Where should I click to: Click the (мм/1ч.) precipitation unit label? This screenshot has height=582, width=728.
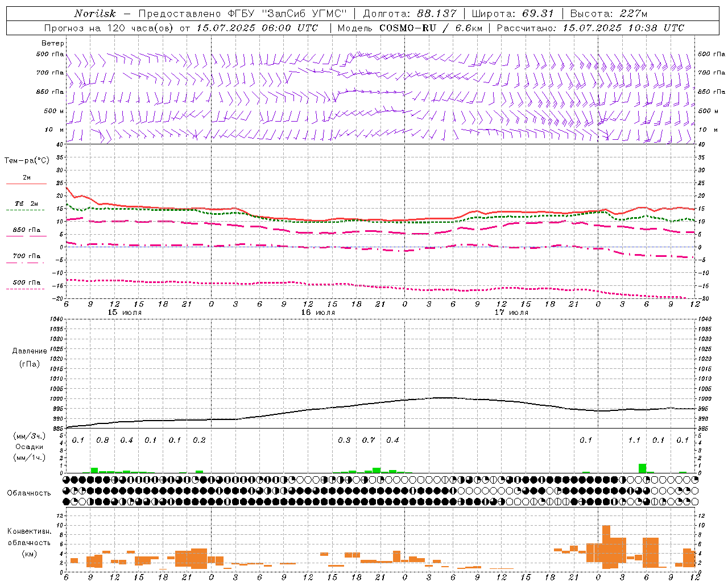(30, 458)
